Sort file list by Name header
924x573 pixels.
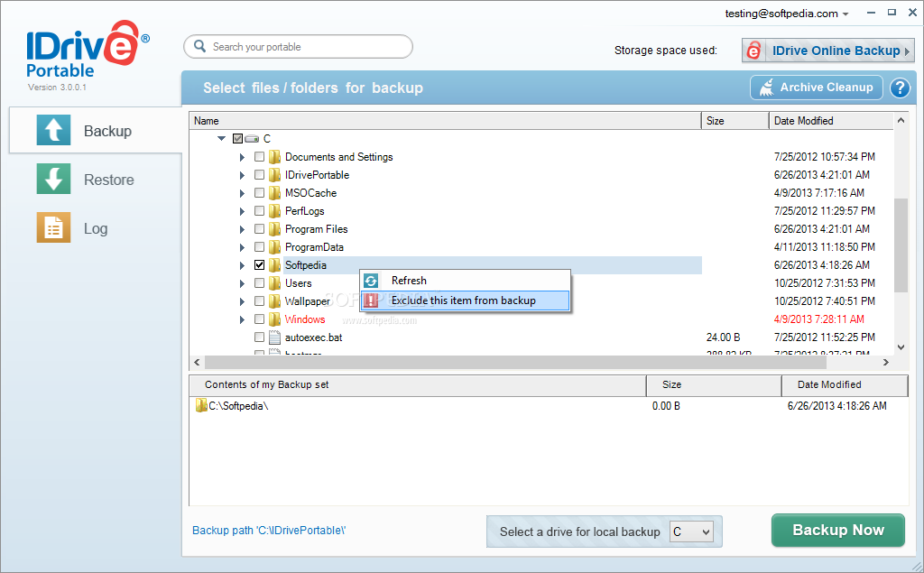click(445, 121)
